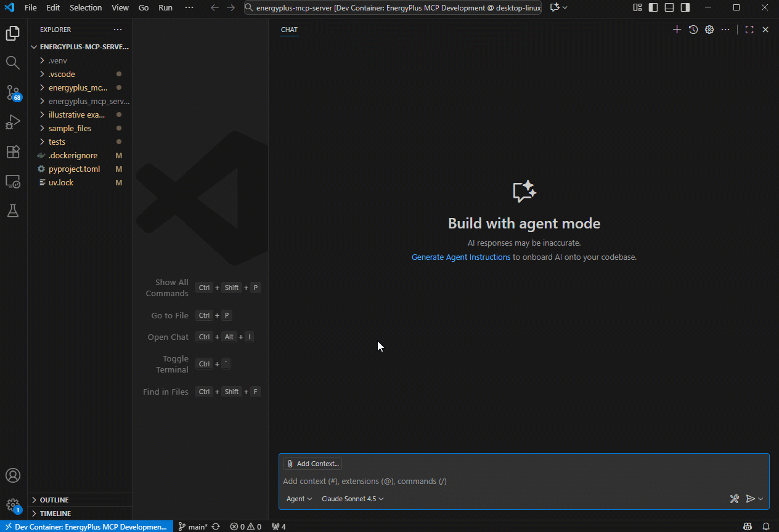Viewport: 779px width, 532px height.
Task: Open the Claude Sonnet 4.5 model picker
Action: pos(353,499)
